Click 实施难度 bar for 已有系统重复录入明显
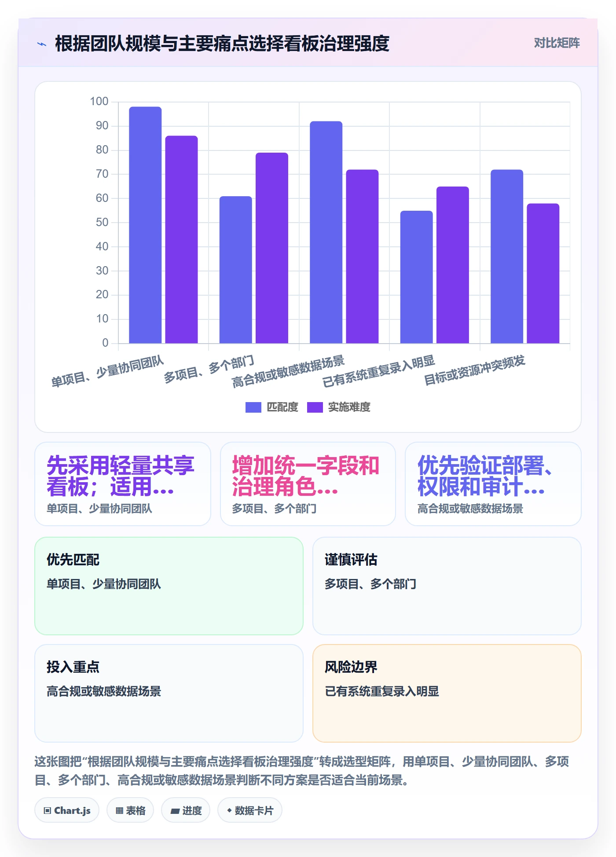 click(x=453, y=265)
